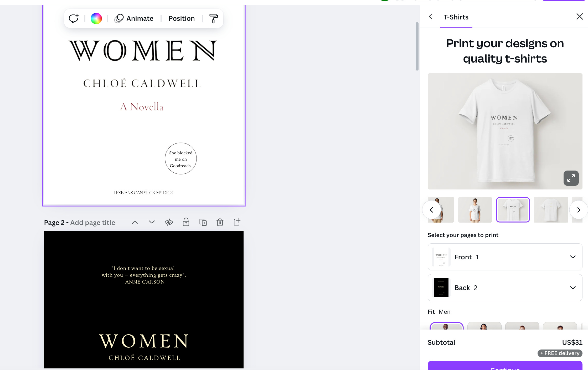Open the rainbow background color picker
The width and height of the screenshot is (588, 370).
[x=96, y=18]
